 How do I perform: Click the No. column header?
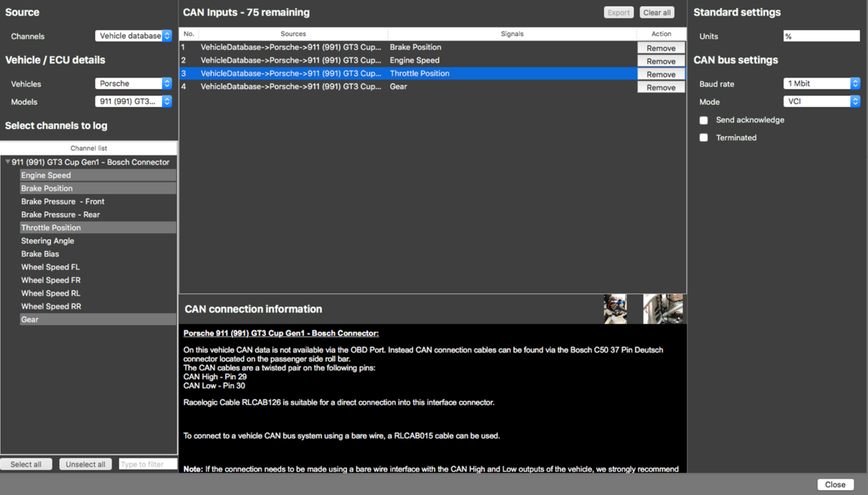point(189,34)
